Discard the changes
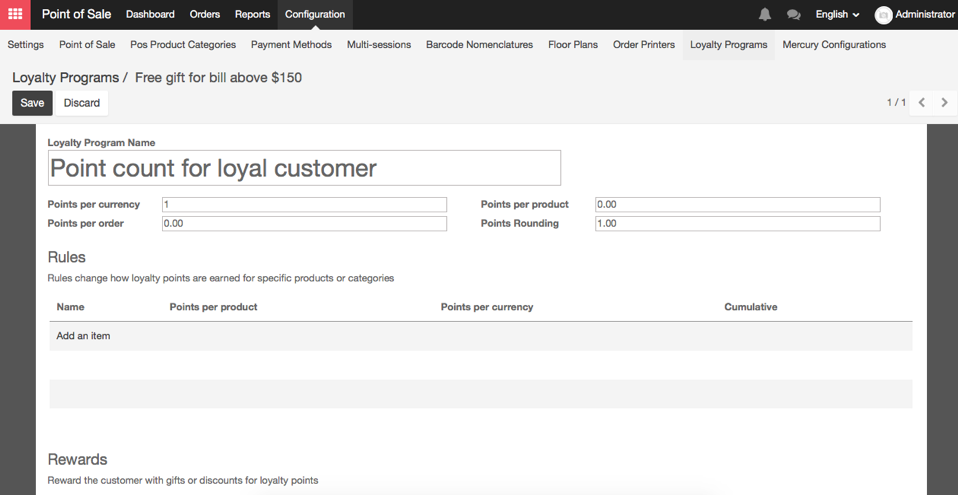This screenshot has width=958, height=495. [x=82, y=103]
